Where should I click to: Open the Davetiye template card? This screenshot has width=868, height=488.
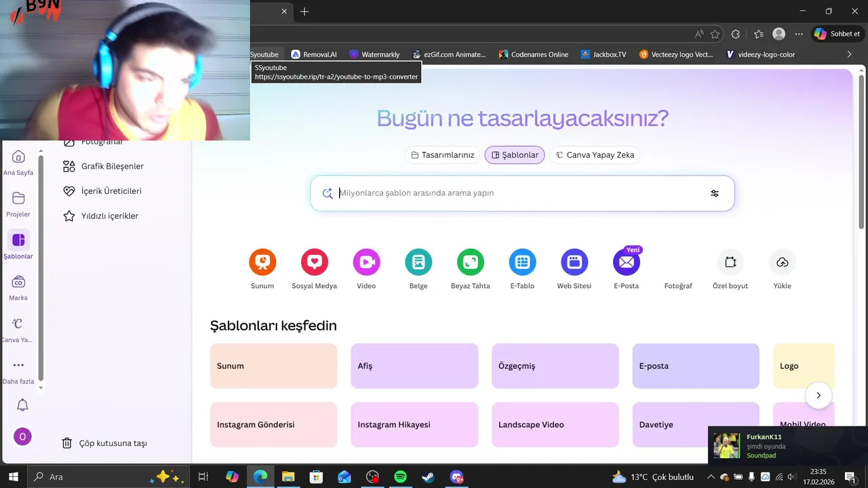[696, 425]
